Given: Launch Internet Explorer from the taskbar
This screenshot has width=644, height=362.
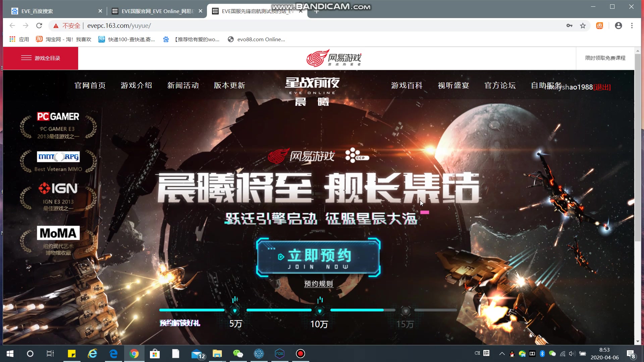Looking at the screenshot, I should tap(93, 354).
